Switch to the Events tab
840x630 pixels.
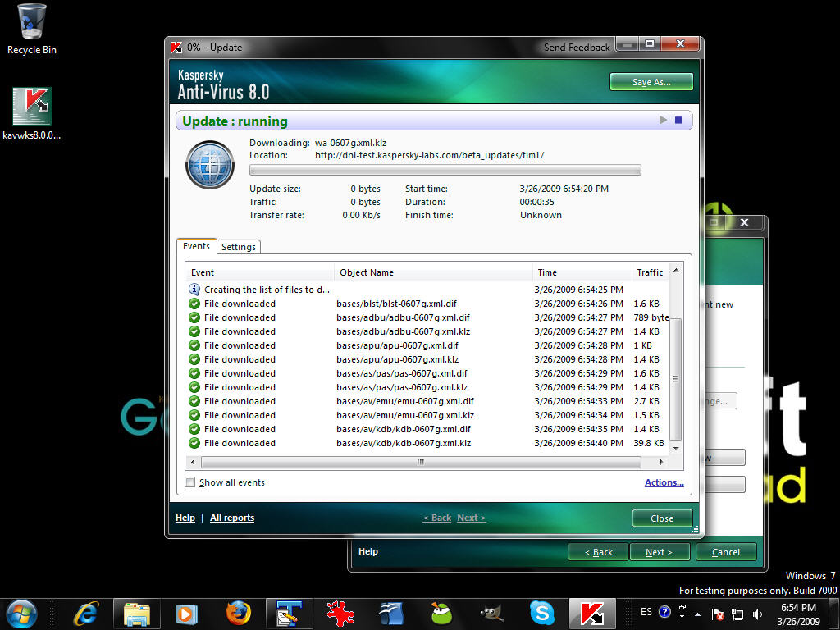196,246
